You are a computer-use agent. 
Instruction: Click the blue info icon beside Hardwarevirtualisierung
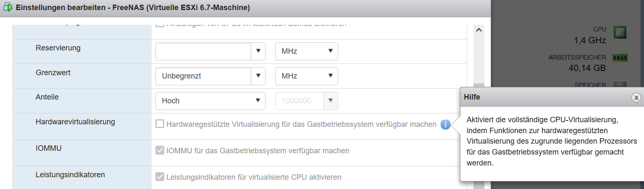pyautogui.click(x=446, y=124)
